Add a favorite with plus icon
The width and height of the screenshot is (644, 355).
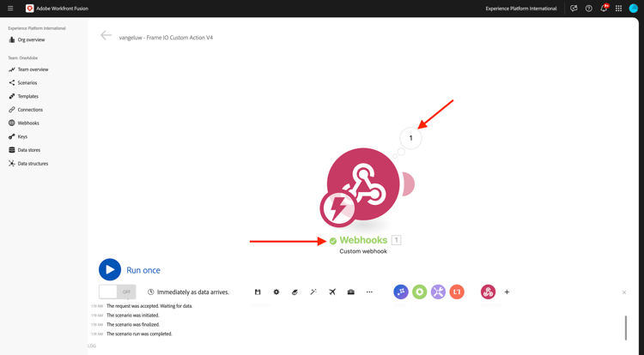507,292
